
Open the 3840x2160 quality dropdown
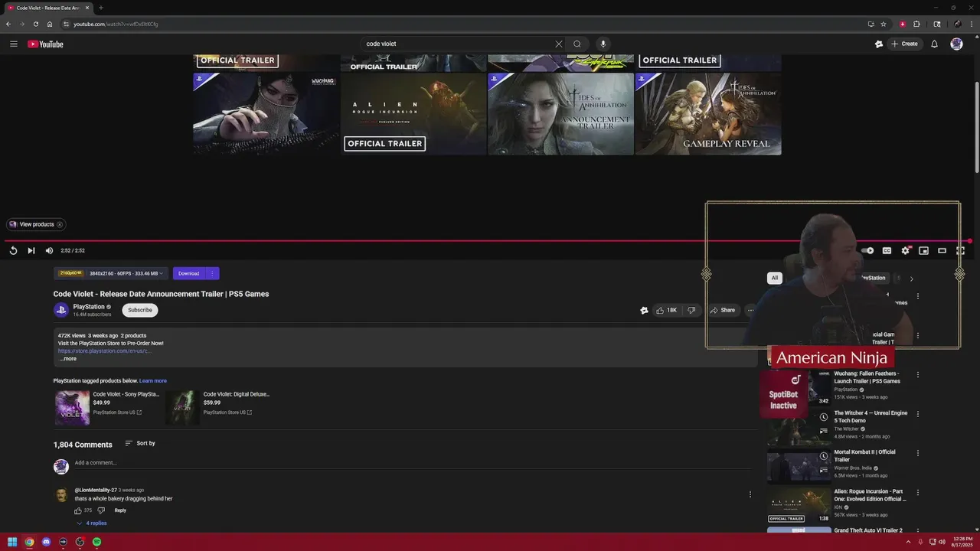(x=126, y=273)
